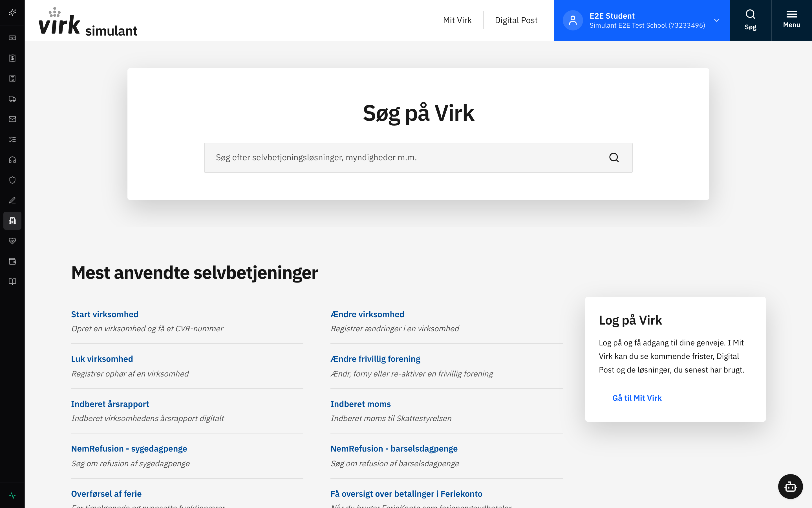Click the magnifier icon in search field
This screenshot has width=812, height=508.
614,157
